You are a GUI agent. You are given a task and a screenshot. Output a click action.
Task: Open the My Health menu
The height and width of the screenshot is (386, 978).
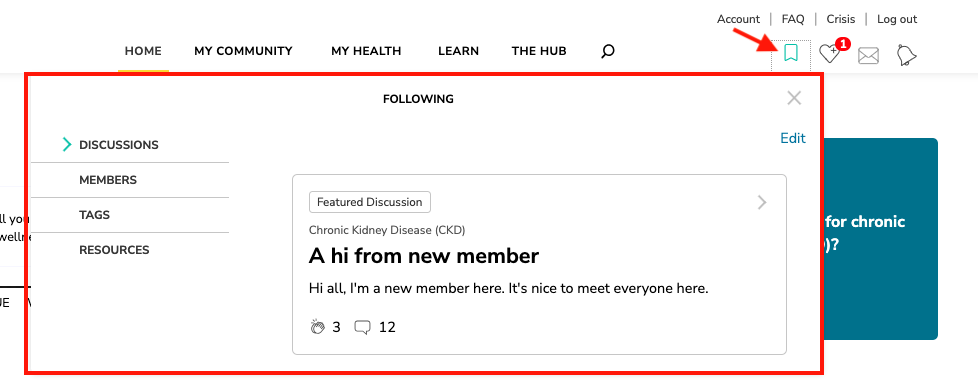(366, 51)
